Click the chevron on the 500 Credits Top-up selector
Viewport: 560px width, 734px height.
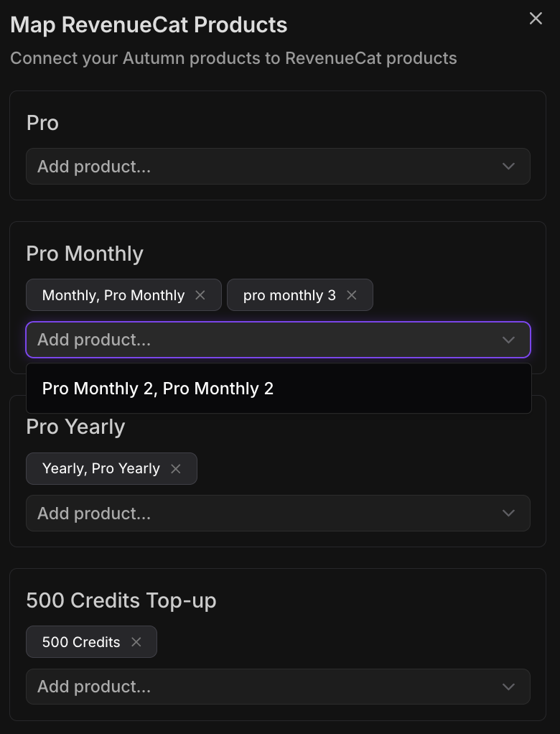click(508, 686)
